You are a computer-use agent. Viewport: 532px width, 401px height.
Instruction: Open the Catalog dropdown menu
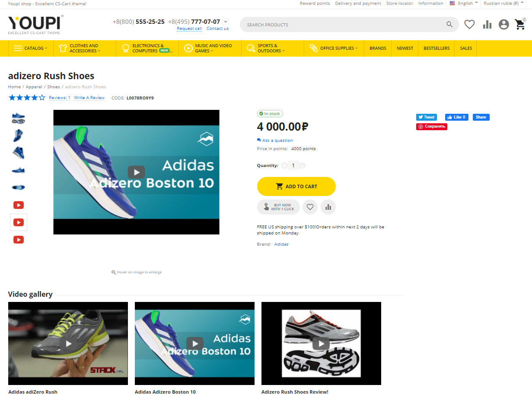click(x=30, y=48)
